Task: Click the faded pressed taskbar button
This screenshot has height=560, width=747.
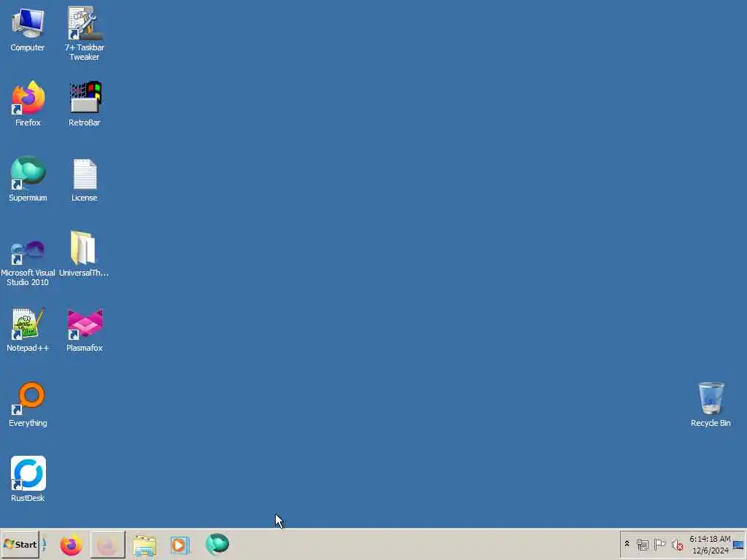Action: [x=108, y=545]
